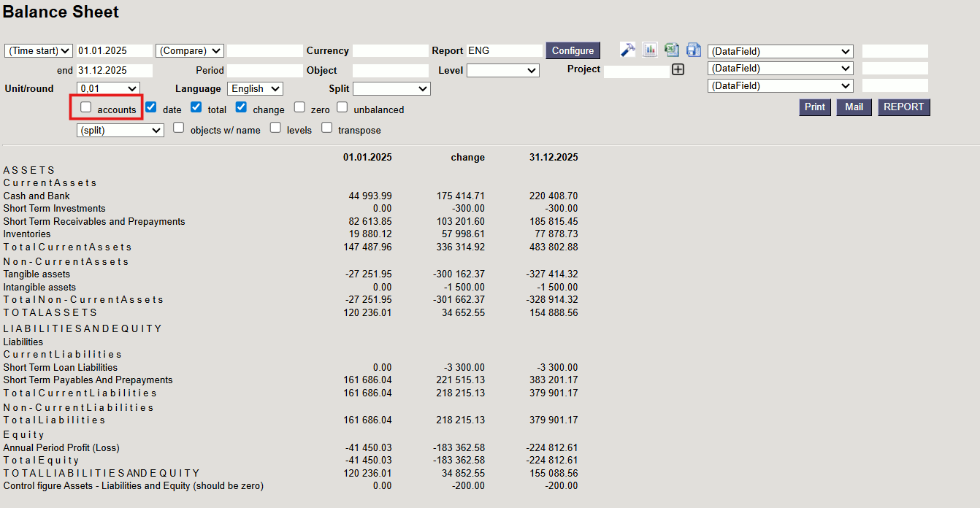
Task: Click the plus icon next to Project
Action: [678, 70]
